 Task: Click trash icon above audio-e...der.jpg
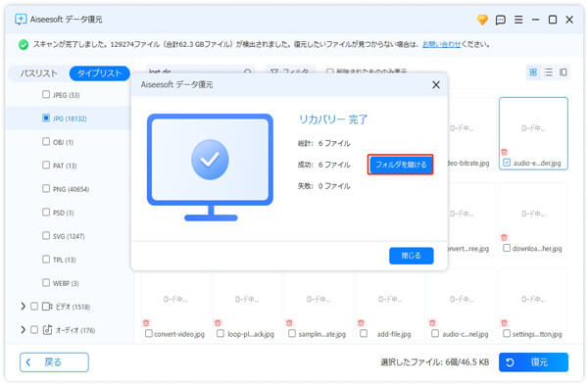coord(505,152)
